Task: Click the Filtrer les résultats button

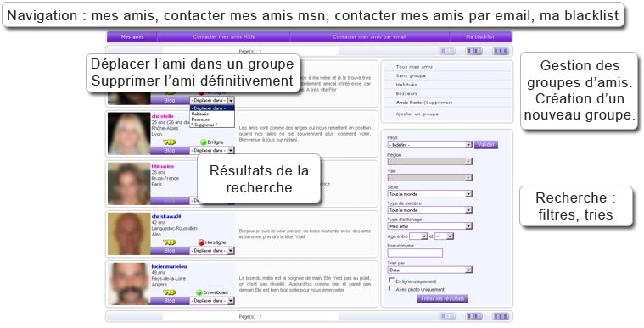Action: coord(443,299)
